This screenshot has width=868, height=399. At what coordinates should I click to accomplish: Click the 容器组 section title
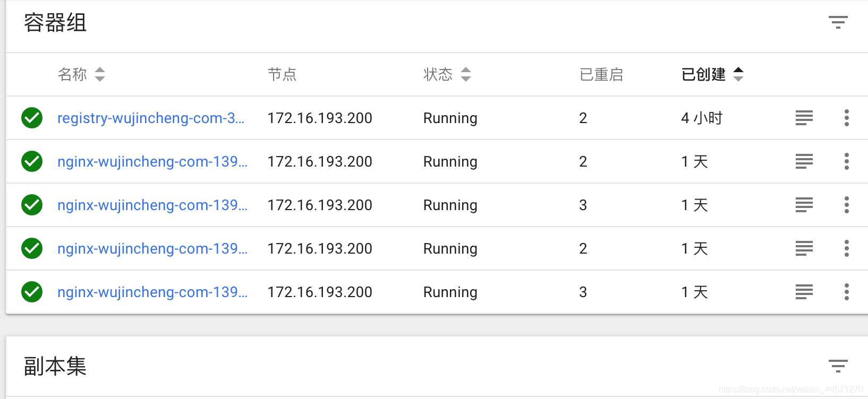55,23
